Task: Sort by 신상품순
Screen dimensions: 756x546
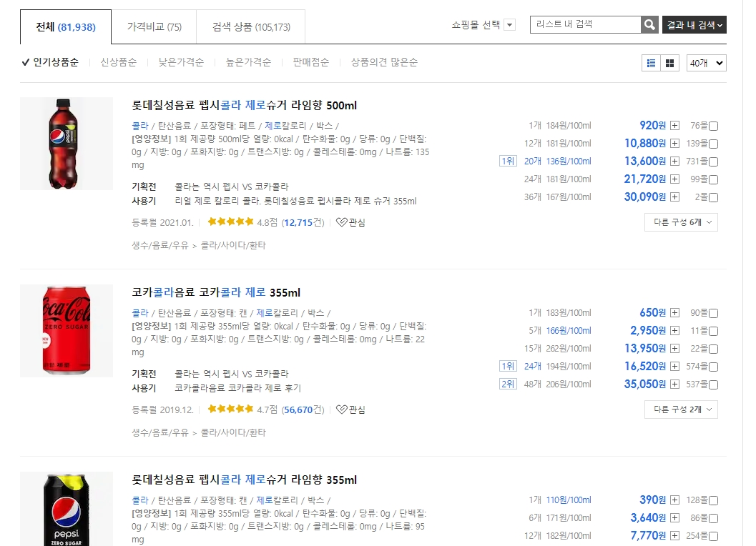Action: point(119,62)
